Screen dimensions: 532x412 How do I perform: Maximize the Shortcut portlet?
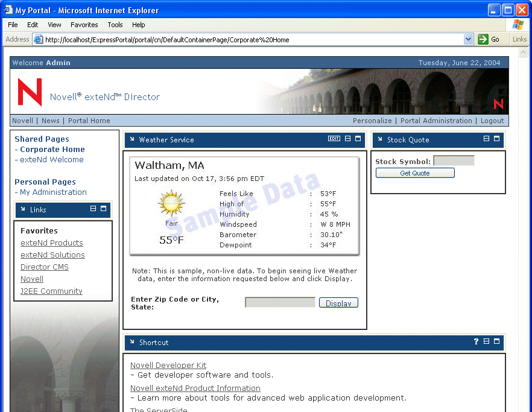click(497, 341)
